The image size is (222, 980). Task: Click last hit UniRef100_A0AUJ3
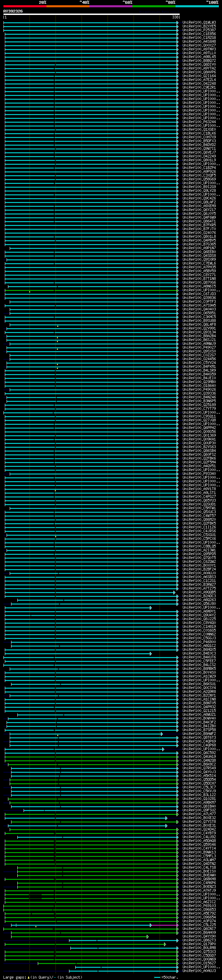tap(199, 971)
